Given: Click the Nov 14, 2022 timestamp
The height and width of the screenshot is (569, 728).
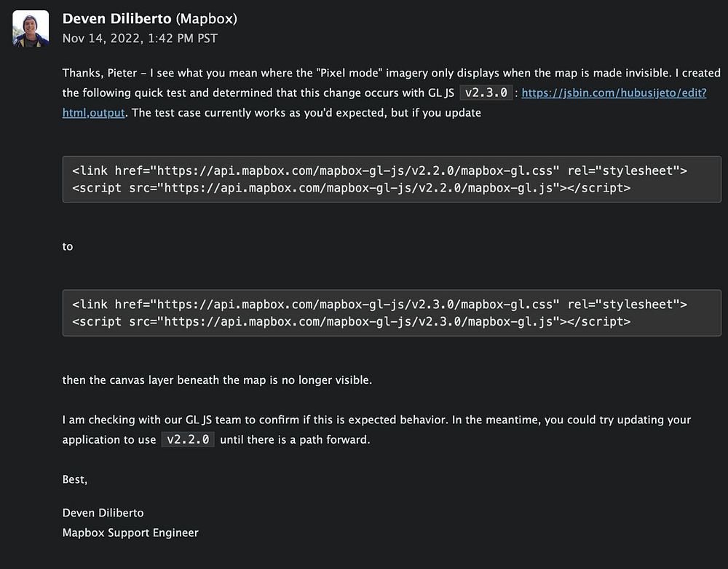Looking at the screenshot, I should click(140, 38).
